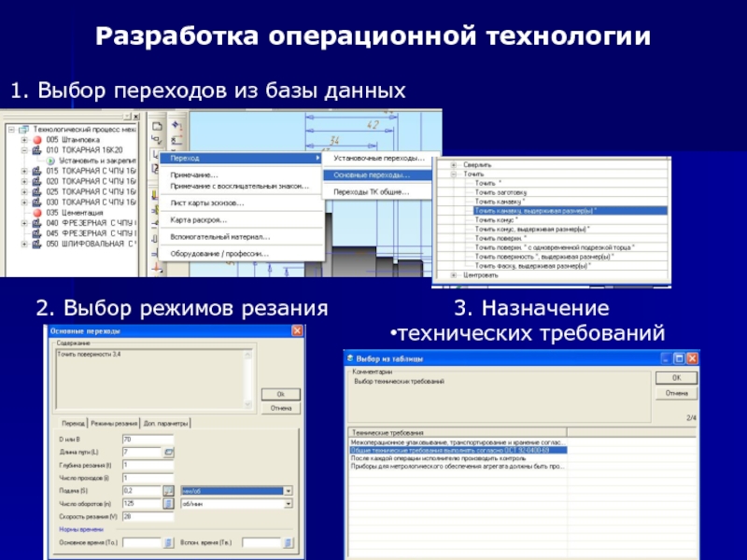Click the icon beside Вспом. время field

(289, 541)
